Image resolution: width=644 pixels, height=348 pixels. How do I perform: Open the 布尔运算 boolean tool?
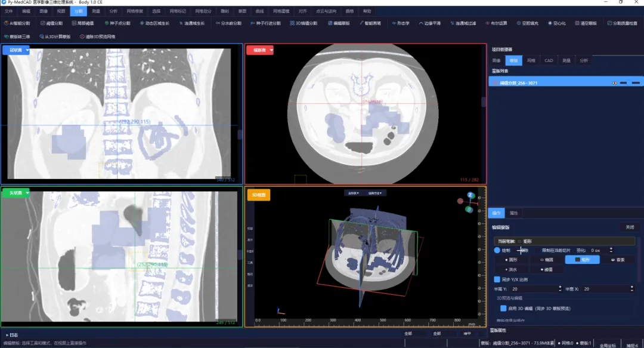(x=496, y=23)
